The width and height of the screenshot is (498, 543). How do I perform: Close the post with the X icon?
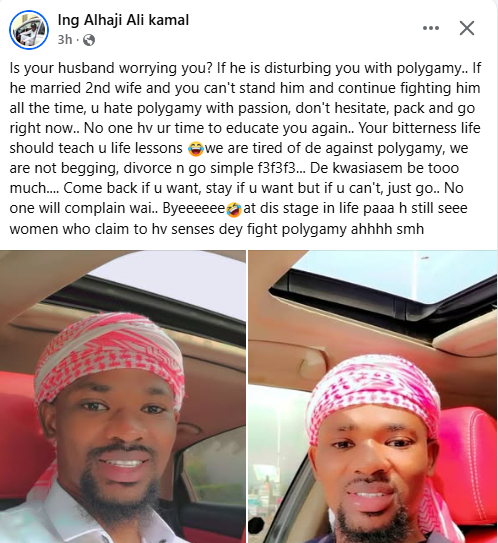tap(467, 28)
